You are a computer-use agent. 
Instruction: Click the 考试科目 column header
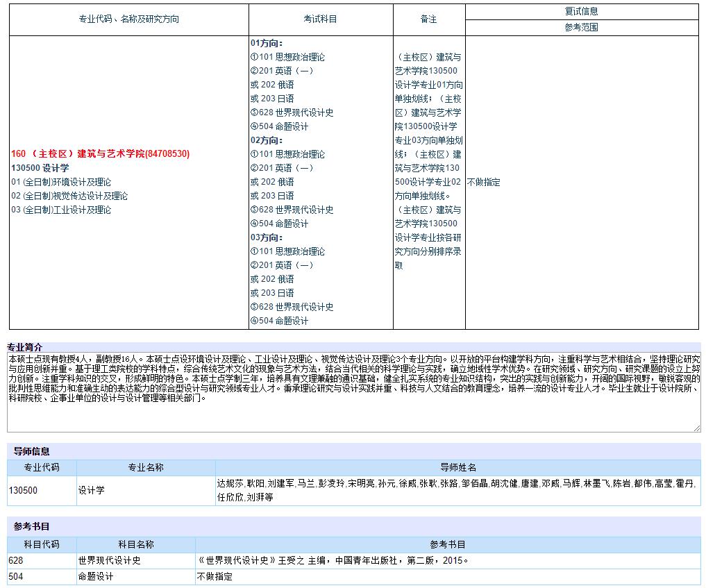point(320,19)
